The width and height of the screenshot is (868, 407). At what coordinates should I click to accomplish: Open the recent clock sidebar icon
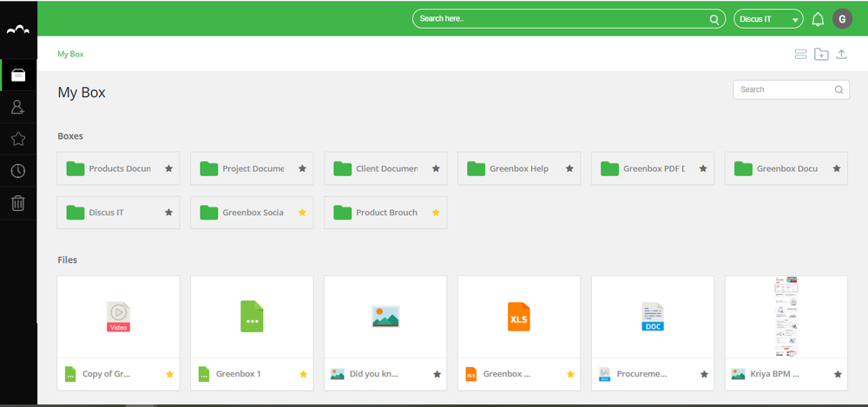(18, 171)
